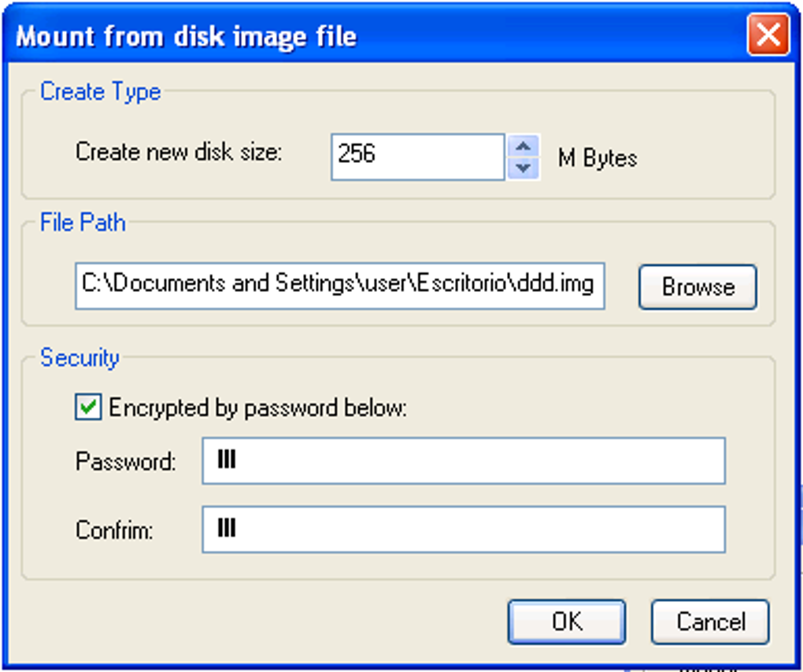Click the Confrim: label
The height and width of the screenshot is (672, 803).
114,530
